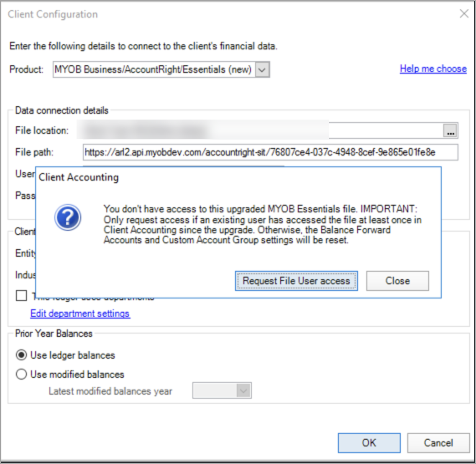Image resolution: width=476 pixels, height=464 pixels.
Task: Close the Client Accounting message dialog
Action: (x=397, y=280)
